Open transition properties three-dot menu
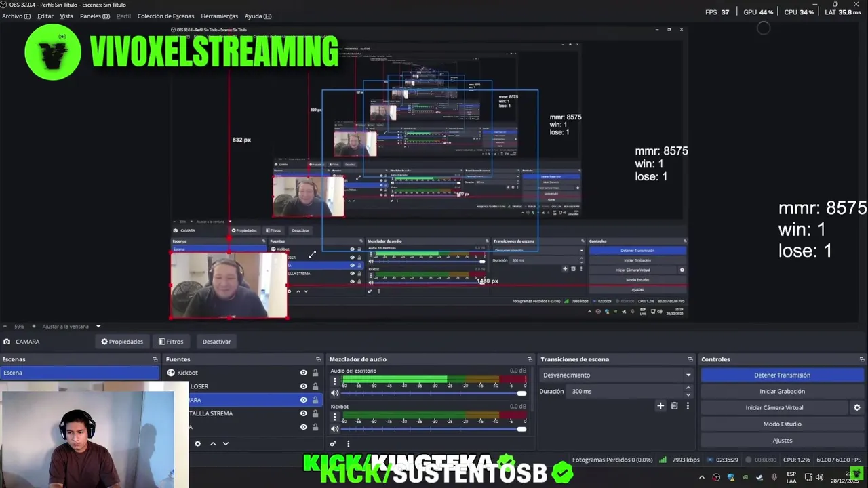 688,406
